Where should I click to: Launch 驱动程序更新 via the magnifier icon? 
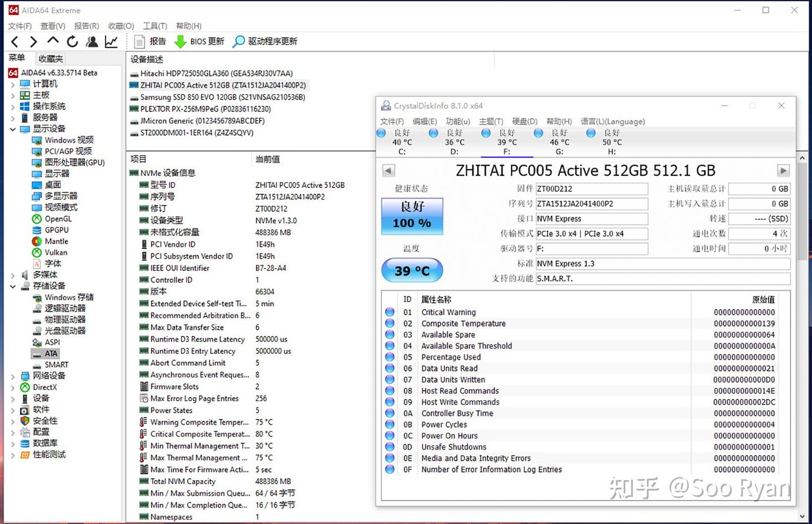click(239, 41)
